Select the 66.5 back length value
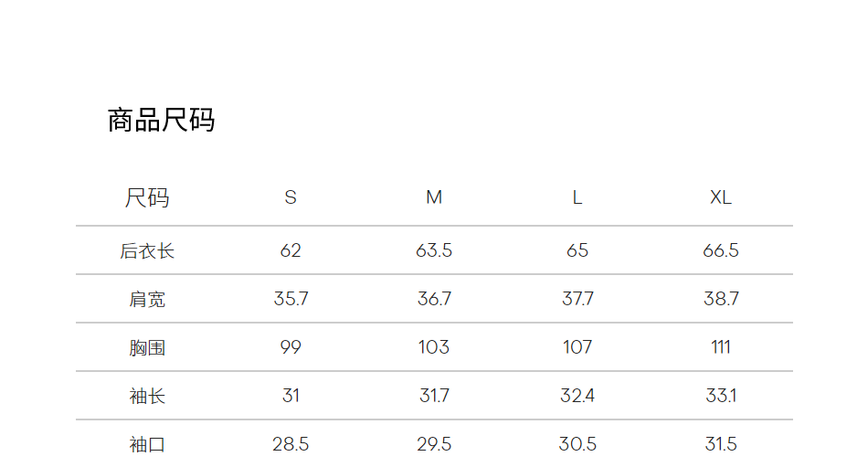The width and height of the screenshot is (868, 467). pos(721,250)
